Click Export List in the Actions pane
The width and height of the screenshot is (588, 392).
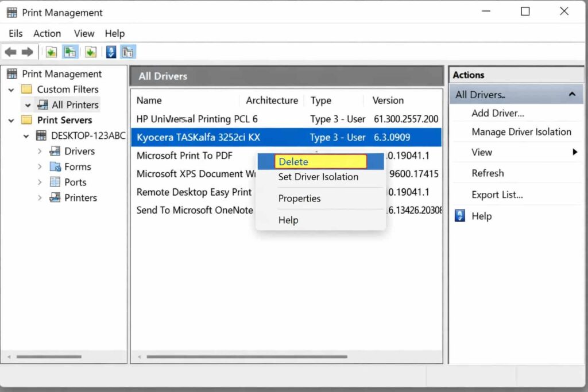pos(497,195)
